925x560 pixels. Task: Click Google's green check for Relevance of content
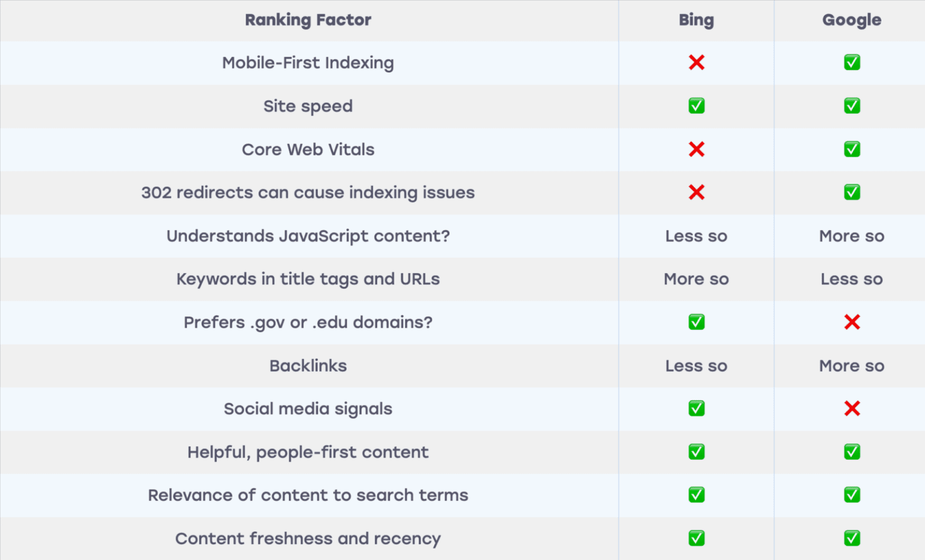click(852, 495)
